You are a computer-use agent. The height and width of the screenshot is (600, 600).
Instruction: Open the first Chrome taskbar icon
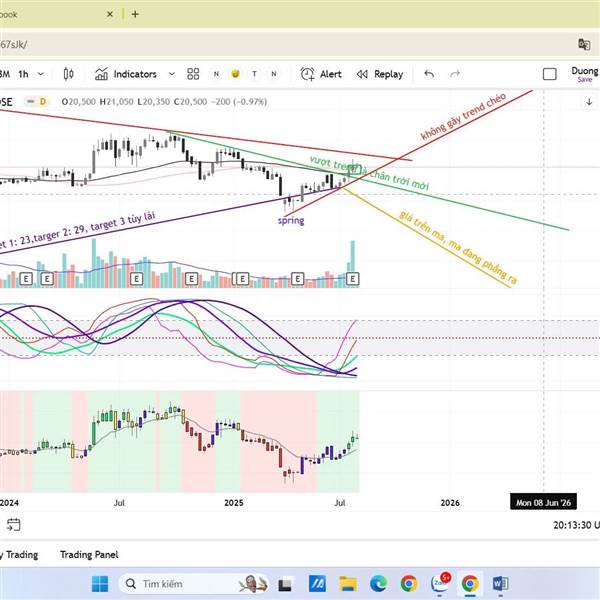tap(409, 584)
